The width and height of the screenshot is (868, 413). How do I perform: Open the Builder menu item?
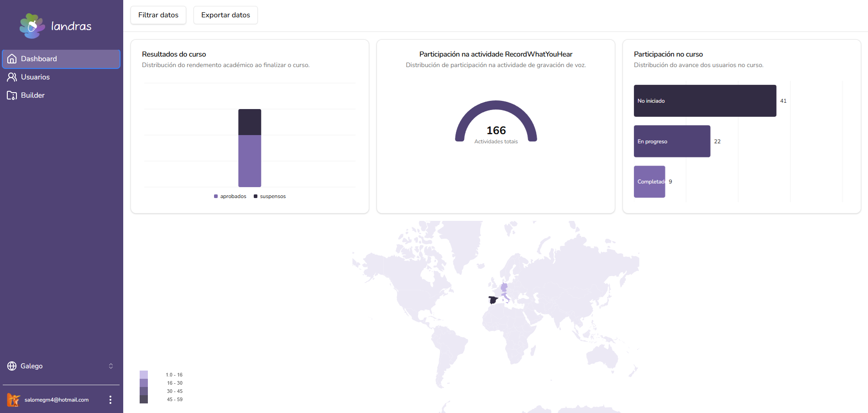(61, 95)
